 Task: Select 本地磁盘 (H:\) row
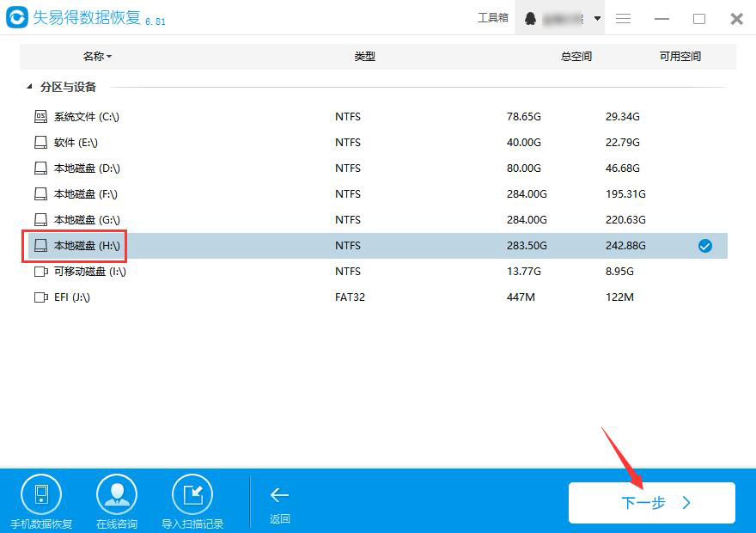pyautogui.click(x=378, y=246)
